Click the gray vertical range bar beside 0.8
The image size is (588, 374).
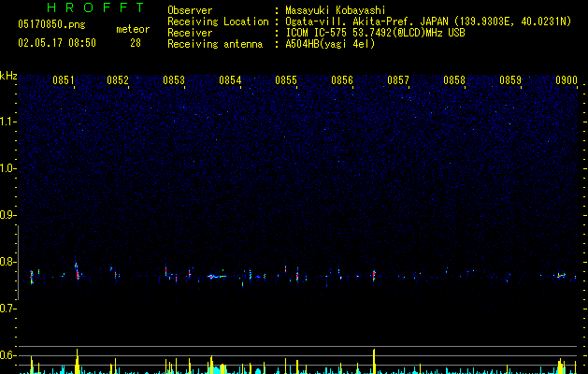pyautogui.click(x=18, y=263)
